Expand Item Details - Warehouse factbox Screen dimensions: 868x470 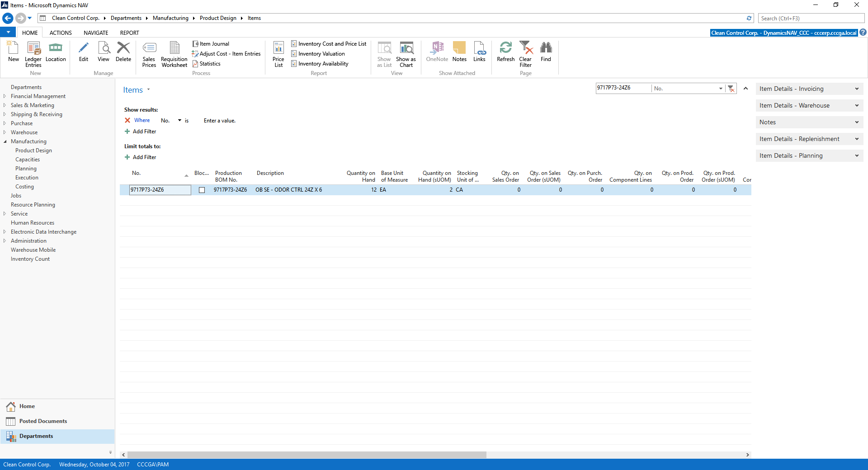(809, 106)
